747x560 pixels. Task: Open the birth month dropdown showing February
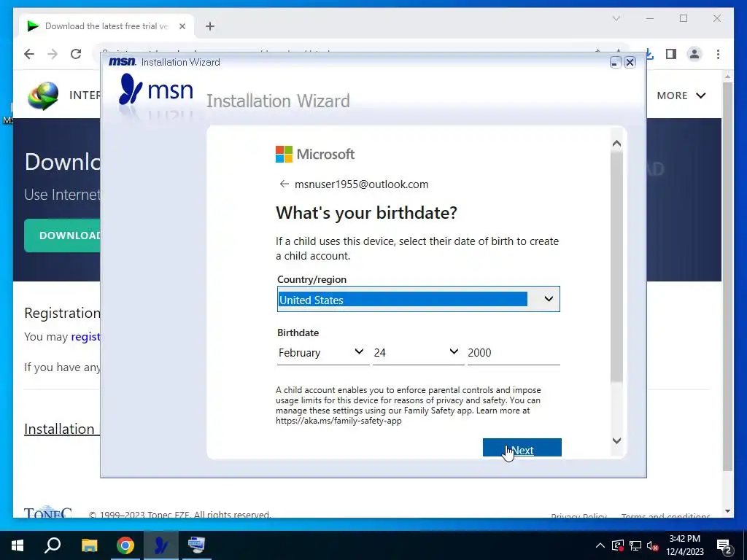[322, 352]
